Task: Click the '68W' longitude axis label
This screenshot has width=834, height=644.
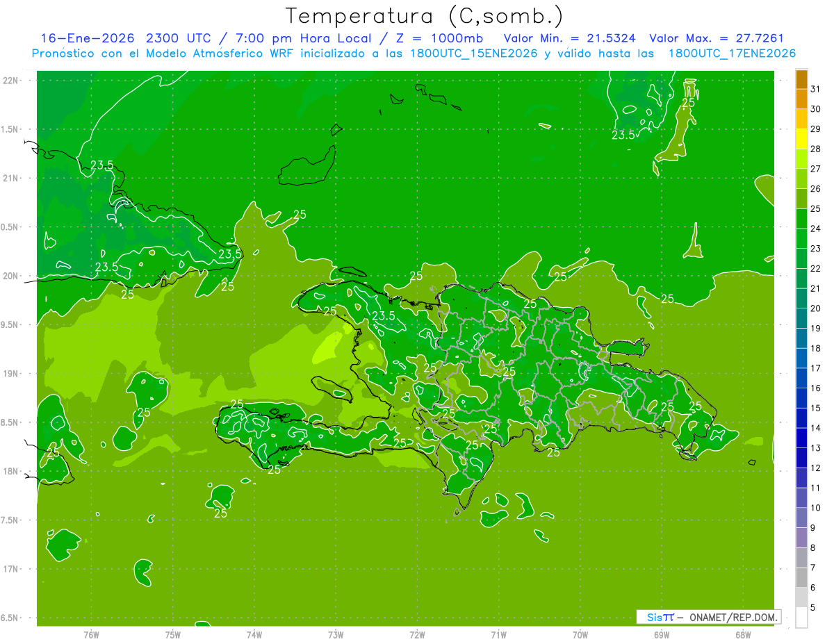Action: 743,635
